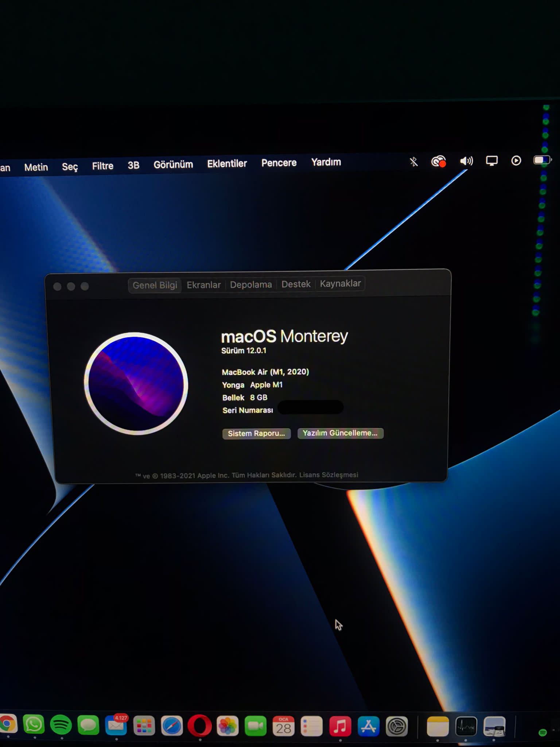This screenshot has height=747, width=560.
Task: Select the Genel Bilgi tab
Action: [x=155, y=285]
